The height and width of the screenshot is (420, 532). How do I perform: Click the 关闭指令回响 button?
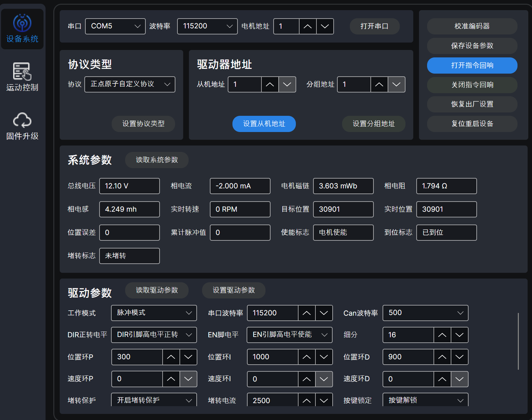click(x=472, y=85)
